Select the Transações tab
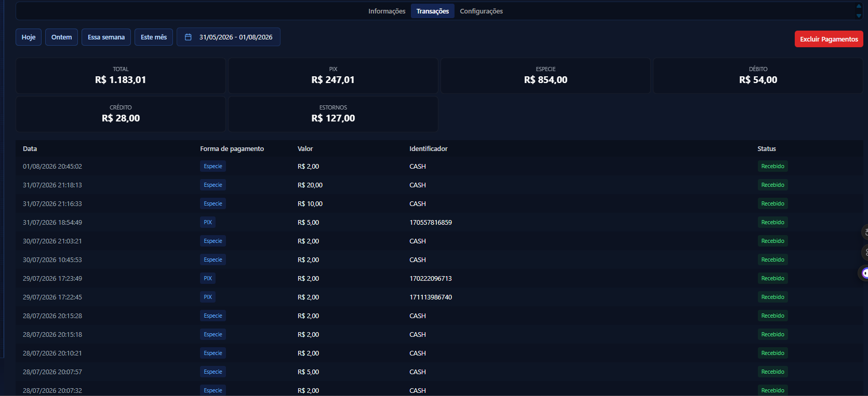This screenshot has width=868, height=396. click(433, 11)
